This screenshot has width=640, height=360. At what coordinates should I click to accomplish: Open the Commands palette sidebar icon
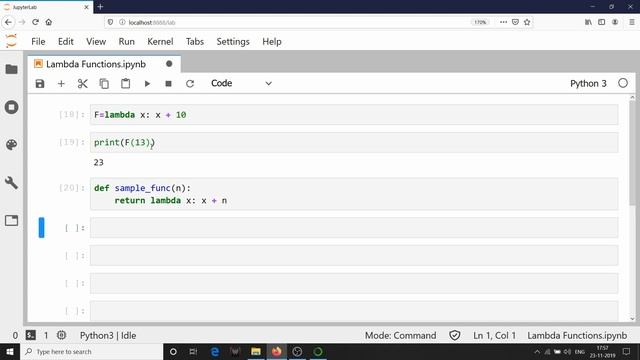click(11, 144)
